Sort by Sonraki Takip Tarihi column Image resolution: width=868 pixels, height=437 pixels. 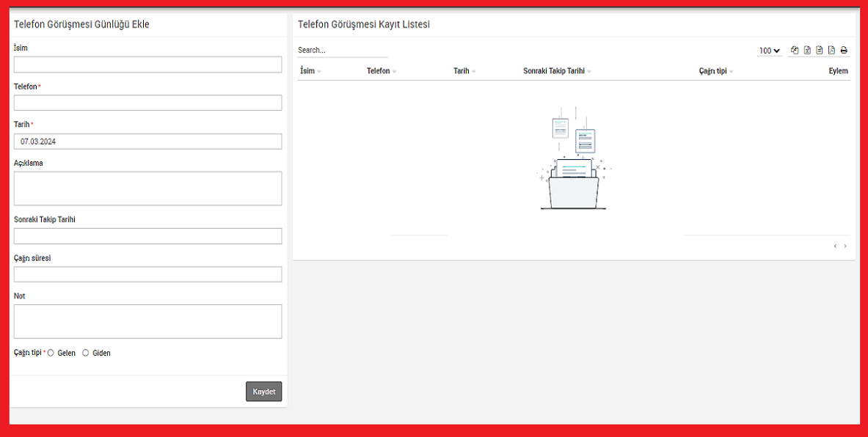click(x=554, y=71)
